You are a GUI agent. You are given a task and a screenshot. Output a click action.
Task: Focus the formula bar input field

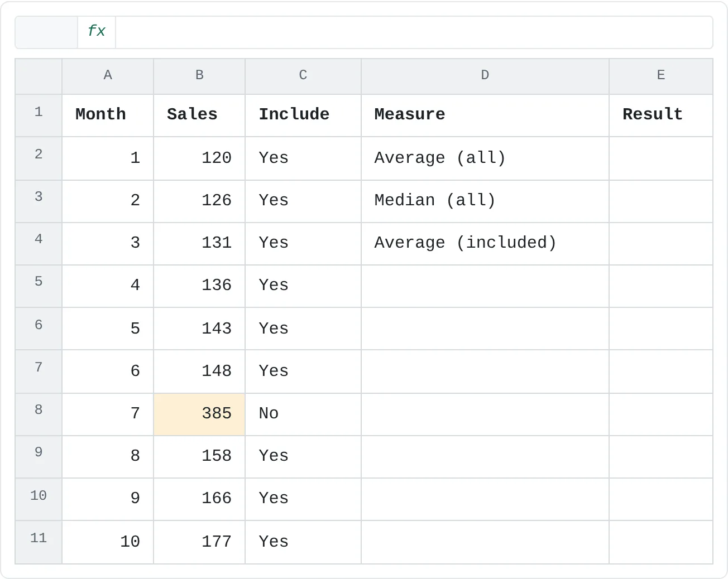point(414,32)
